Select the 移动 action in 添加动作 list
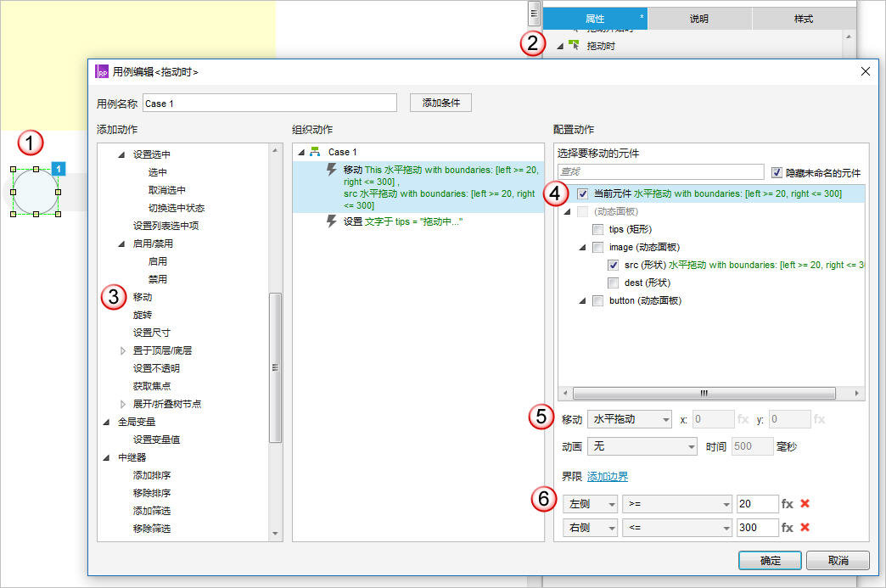Image resolution: width=886 pixels, height=588 pixels. pos(143,296)
